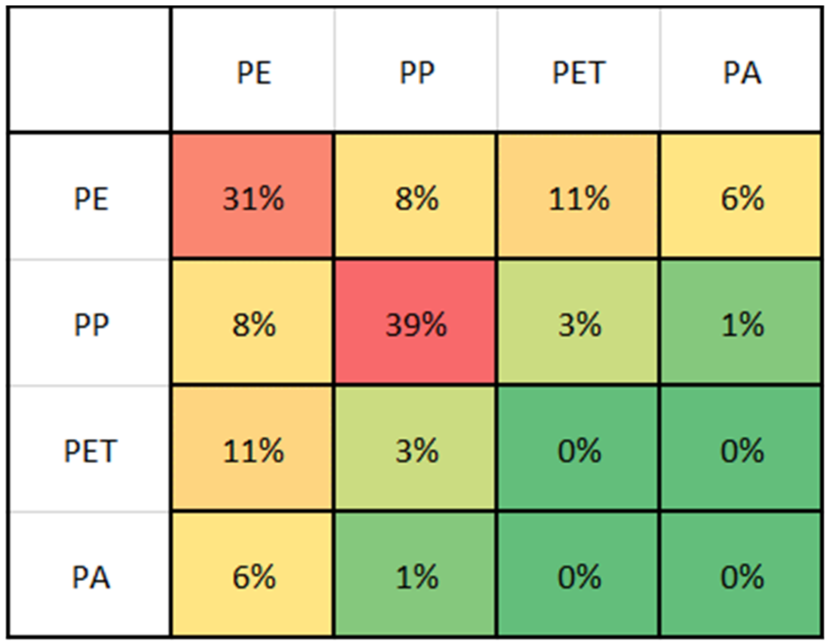Select the PA row label cell
Screen dimensions: 829x644
pos(91,576)
